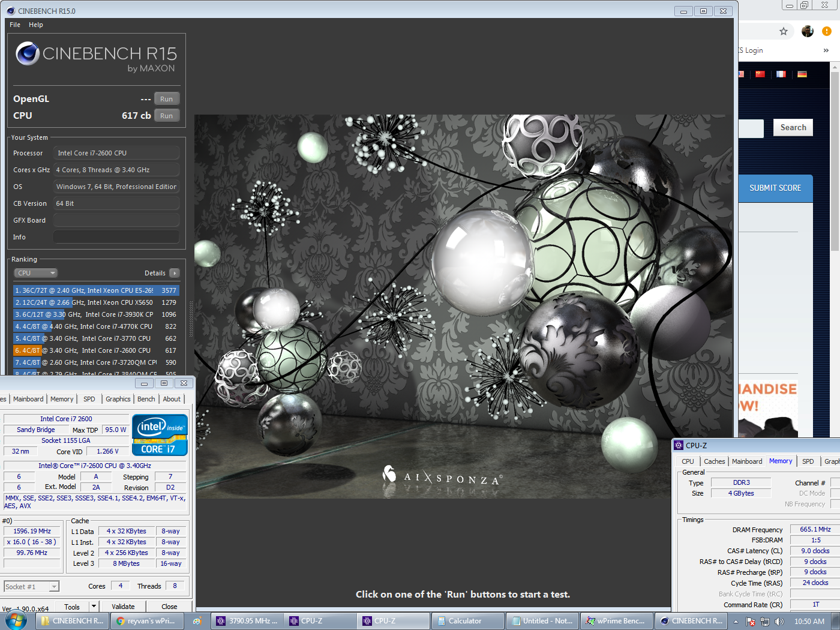Switch to wPrime Benchmark taskbar item
The height and width of the screenshot is (630, 840).
pyautogui.click(x=616, y=621)
